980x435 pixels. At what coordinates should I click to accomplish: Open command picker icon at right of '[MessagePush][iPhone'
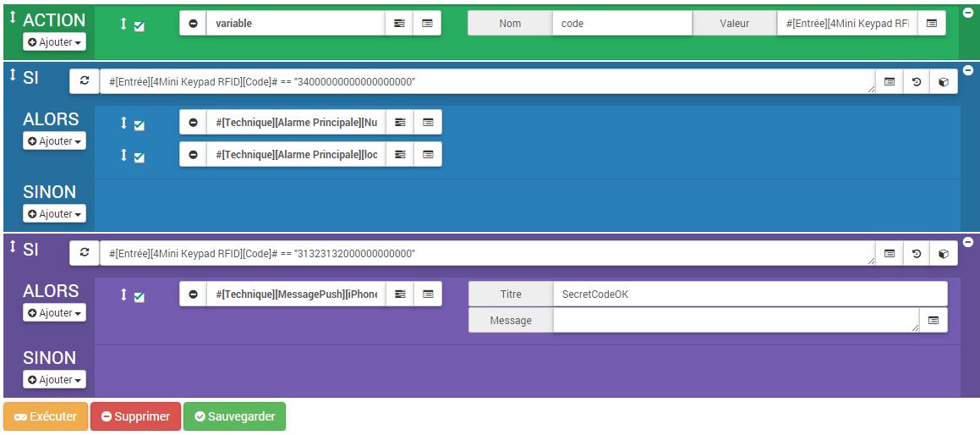pyautogui.click(x=428, y=295)
